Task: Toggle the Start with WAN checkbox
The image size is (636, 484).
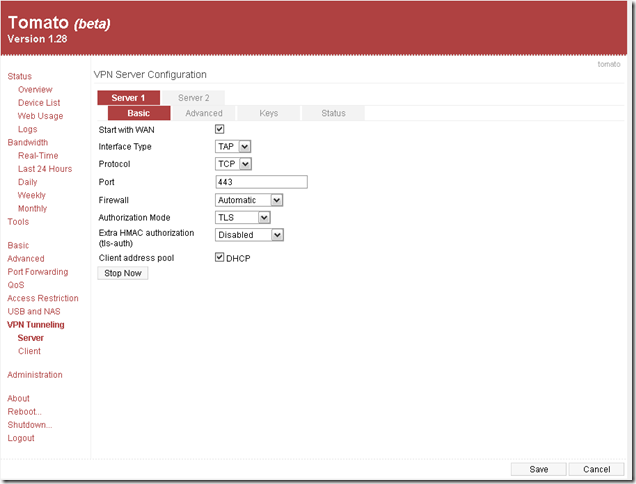Action: pos(220,129)
